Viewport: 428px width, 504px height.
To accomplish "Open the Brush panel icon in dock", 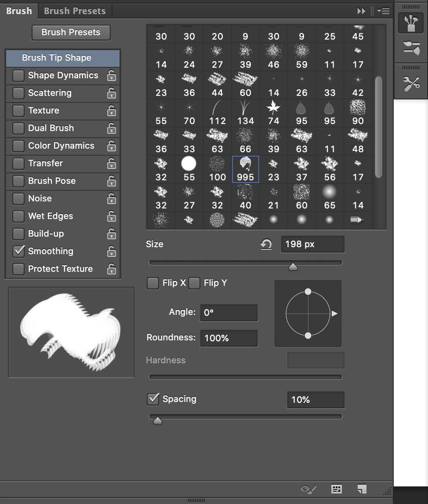I will point(411,23).
